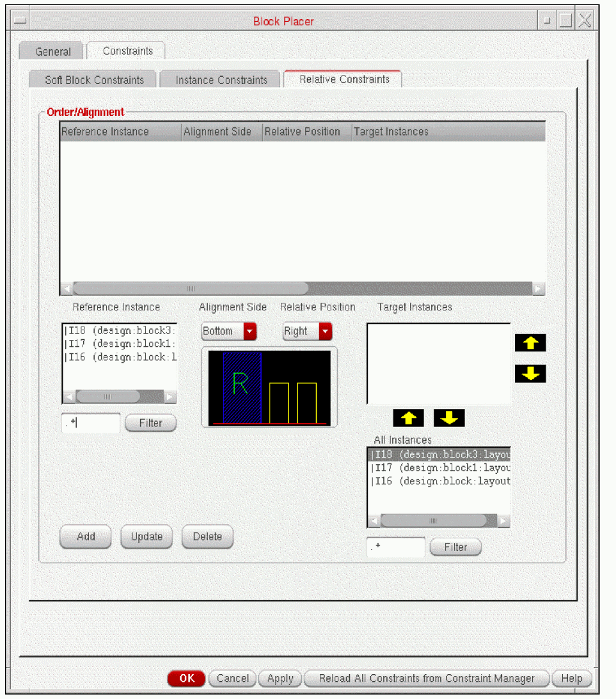Image resolution: width=616 pixels, height=699 pixels.
Task: Click the Update constraint button
Action: pyautogui.click(x=146, y=536)
